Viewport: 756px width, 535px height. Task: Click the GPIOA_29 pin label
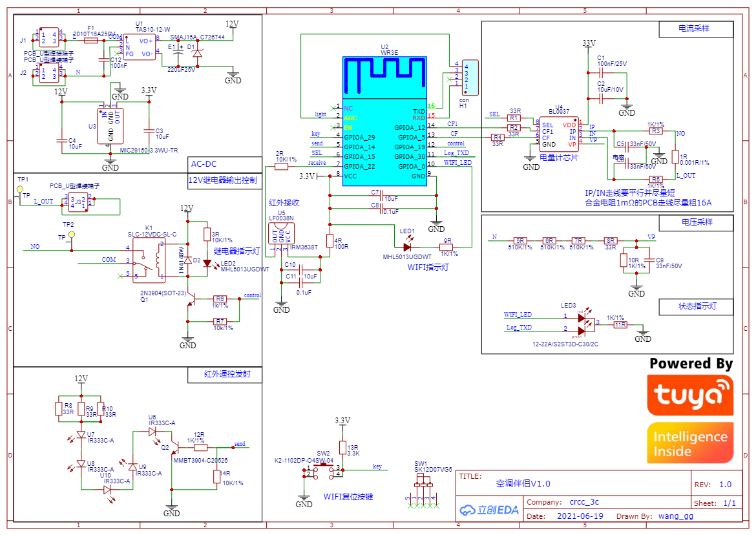pos(359,138)
